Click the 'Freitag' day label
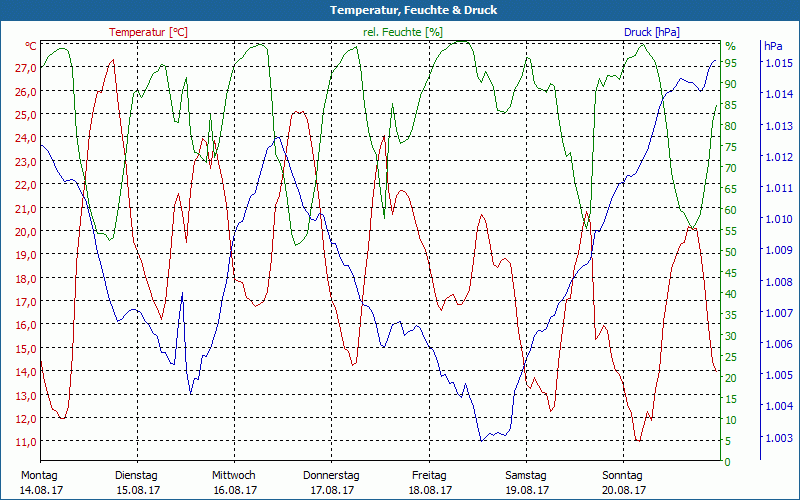 (429, 476)
